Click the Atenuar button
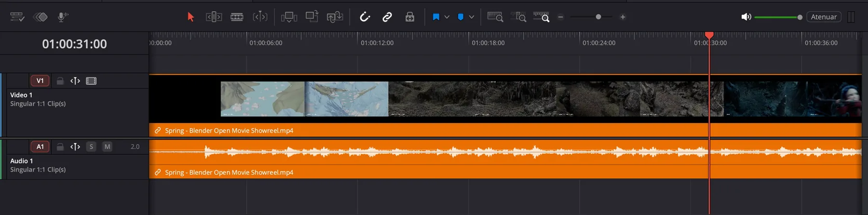 pos(824,17)
